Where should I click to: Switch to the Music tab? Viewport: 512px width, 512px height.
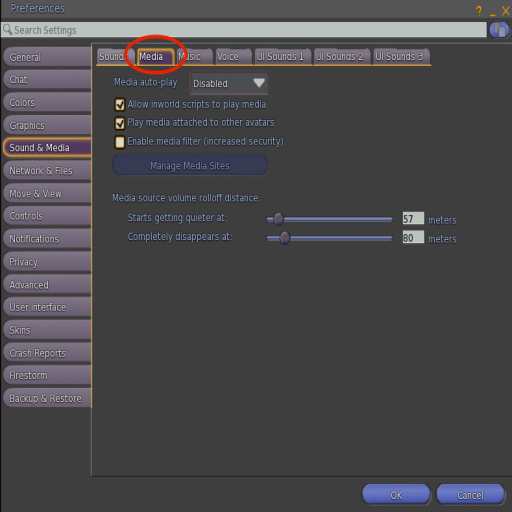point(195,57)
